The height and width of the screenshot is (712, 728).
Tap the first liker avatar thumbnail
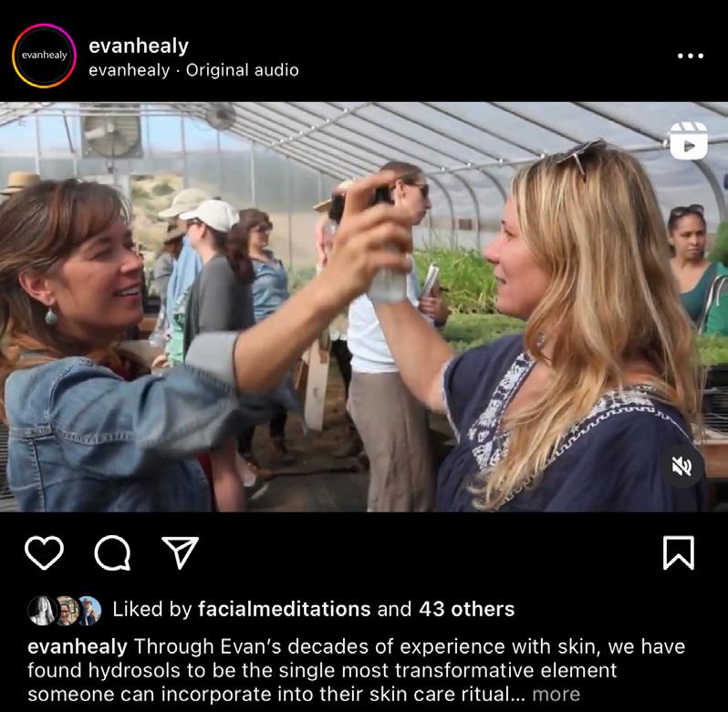click(x=42, y=611)
